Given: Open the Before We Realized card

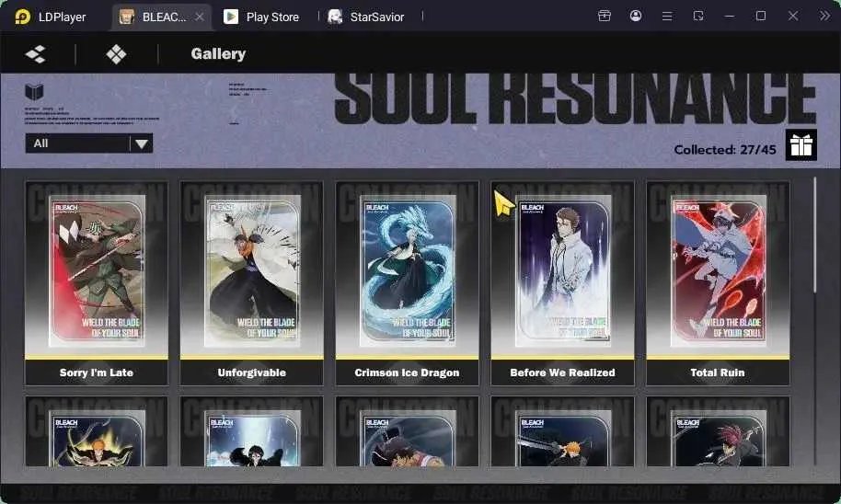Looking at the screenshot, I should [x=562, y=283].
